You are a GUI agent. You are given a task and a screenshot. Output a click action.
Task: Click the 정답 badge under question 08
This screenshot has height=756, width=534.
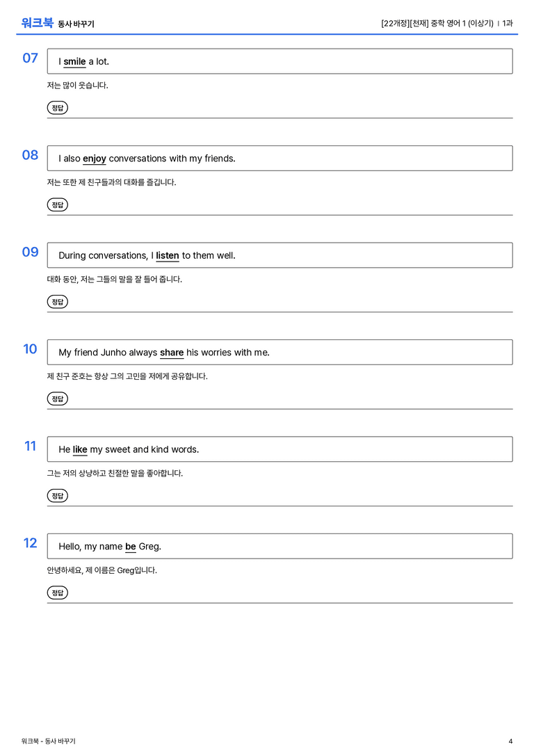(x=57, y=204)
